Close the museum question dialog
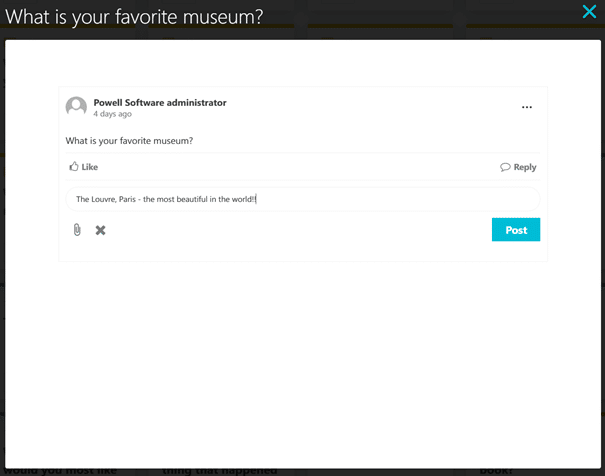This screenshot has width=605, height=476. (589, 12)
